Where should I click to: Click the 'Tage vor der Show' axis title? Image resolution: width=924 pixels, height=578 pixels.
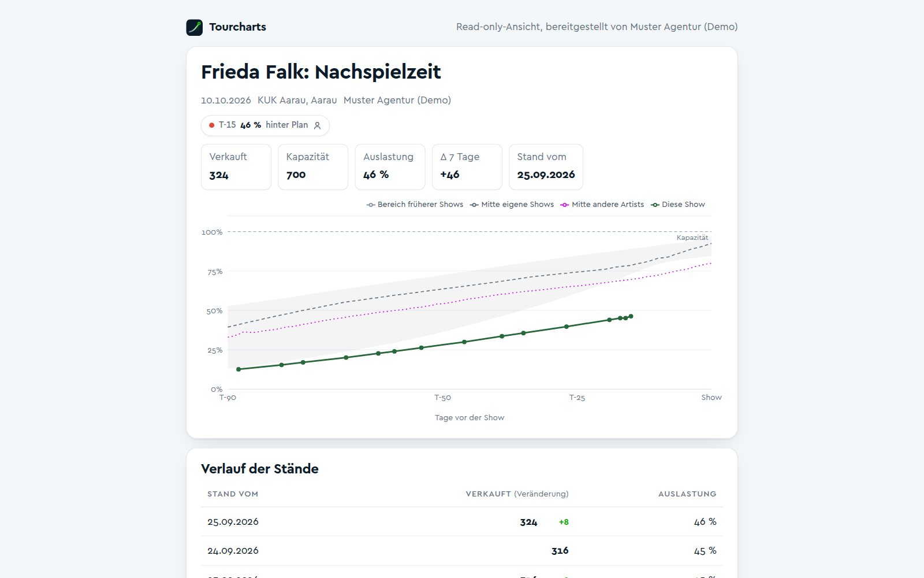coord(470,418)
